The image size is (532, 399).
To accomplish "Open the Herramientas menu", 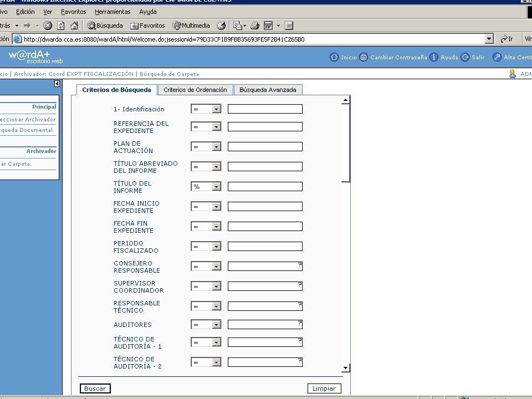I will (112, 12).
